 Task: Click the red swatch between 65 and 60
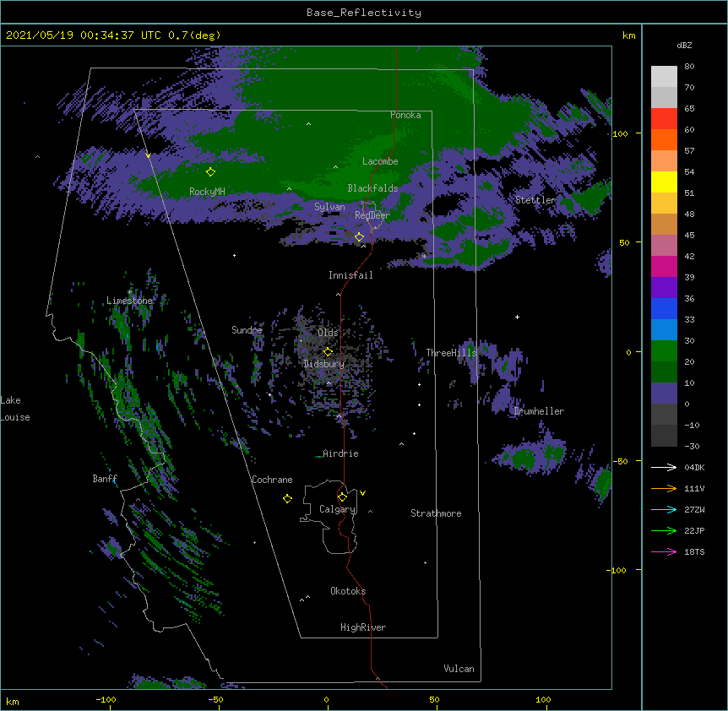pos(664,119)
